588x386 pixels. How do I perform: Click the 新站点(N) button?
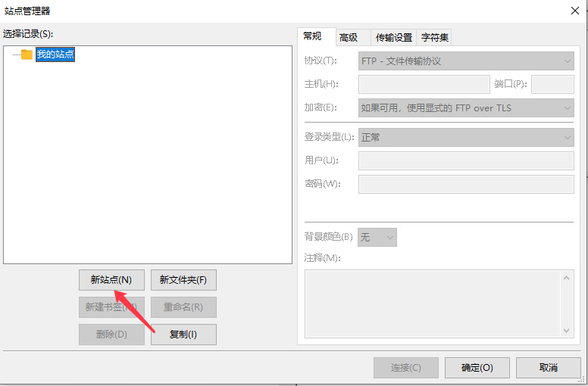[111, 280]
